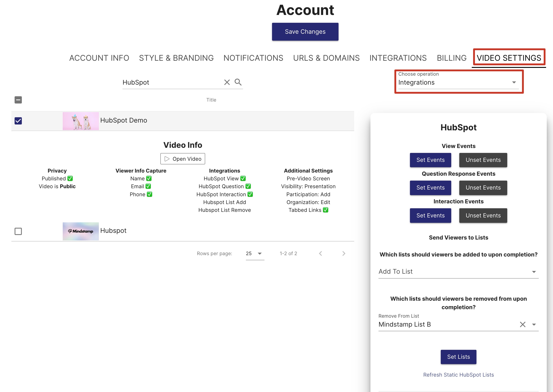
Task: Go to the next page of results
Action: (344, 253)
